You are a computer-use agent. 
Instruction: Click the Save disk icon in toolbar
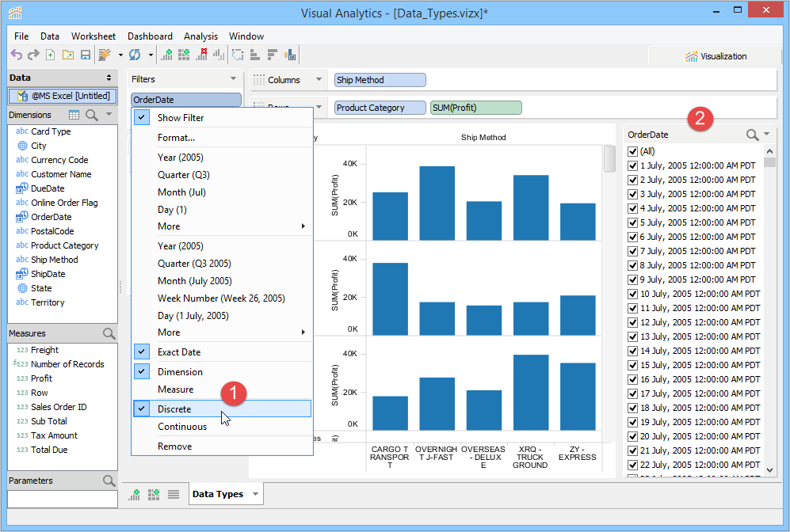pyautogui.click(x=85, y=55)
